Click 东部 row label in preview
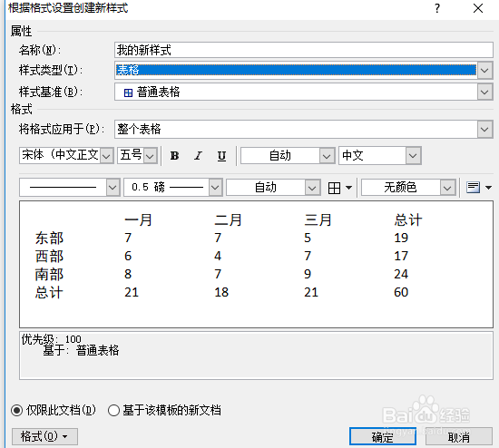 pos(49,238)
